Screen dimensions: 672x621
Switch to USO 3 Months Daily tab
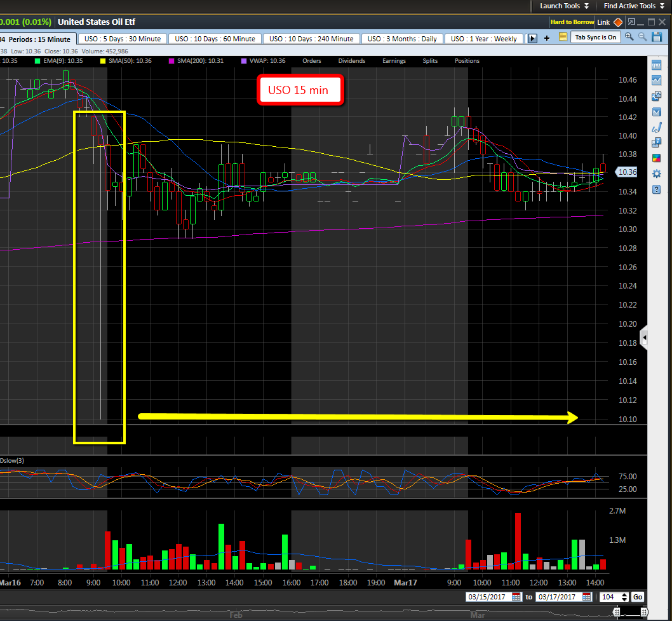point(403,39)
